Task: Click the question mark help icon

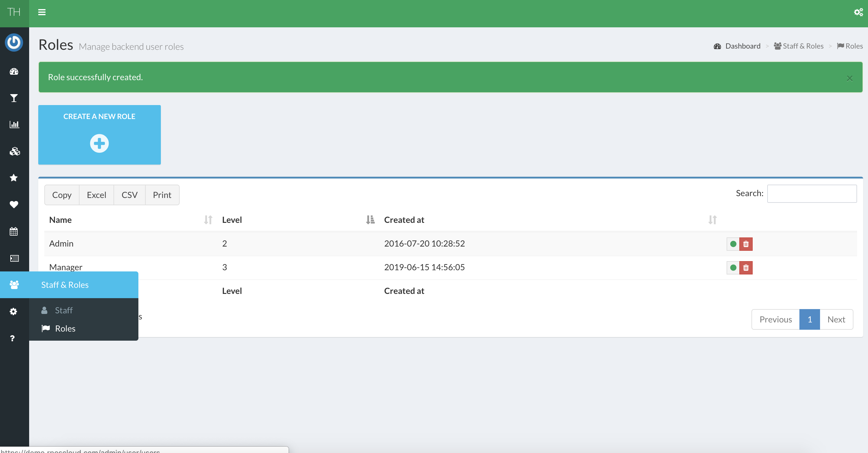Action: click(12, 338)
